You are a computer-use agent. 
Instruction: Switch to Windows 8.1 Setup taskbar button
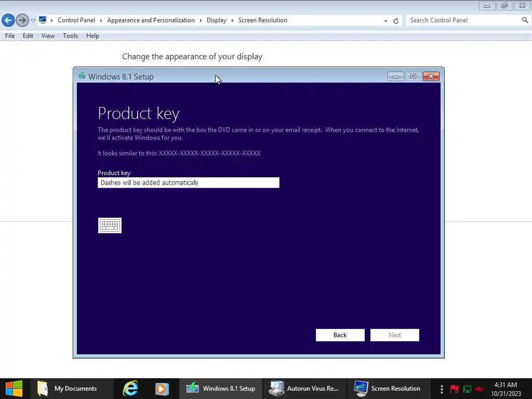(221, 389)
